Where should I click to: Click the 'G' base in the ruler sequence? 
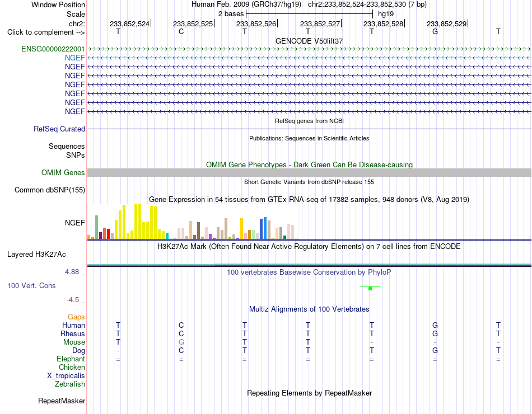click(435, 31)
